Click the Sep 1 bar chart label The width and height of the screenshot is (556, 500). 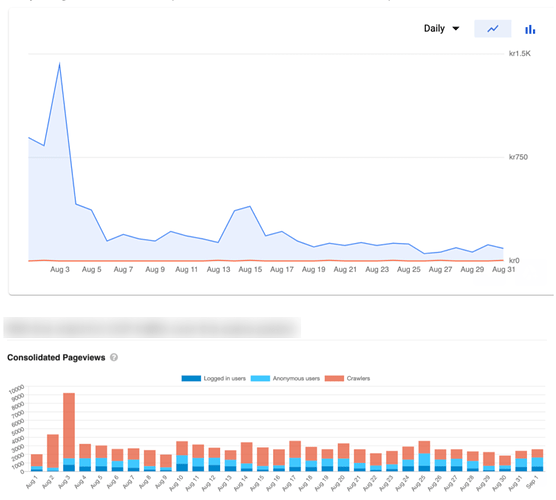point(533,483)
